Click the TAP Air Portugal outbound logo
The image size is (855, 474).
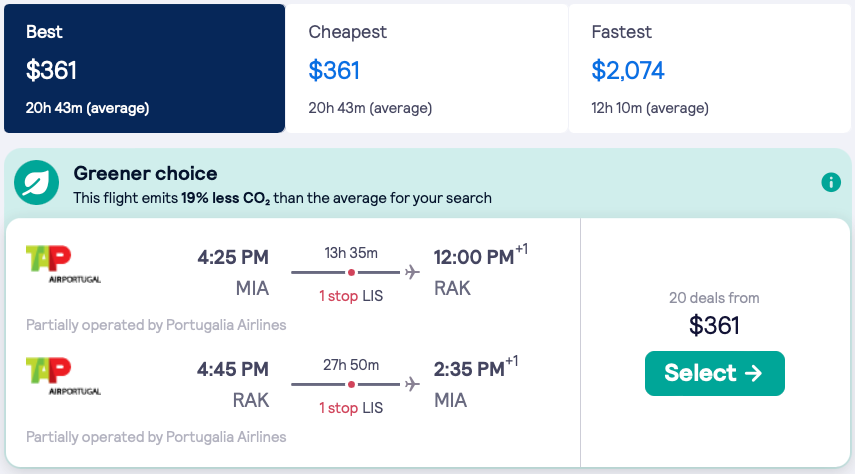63,263
